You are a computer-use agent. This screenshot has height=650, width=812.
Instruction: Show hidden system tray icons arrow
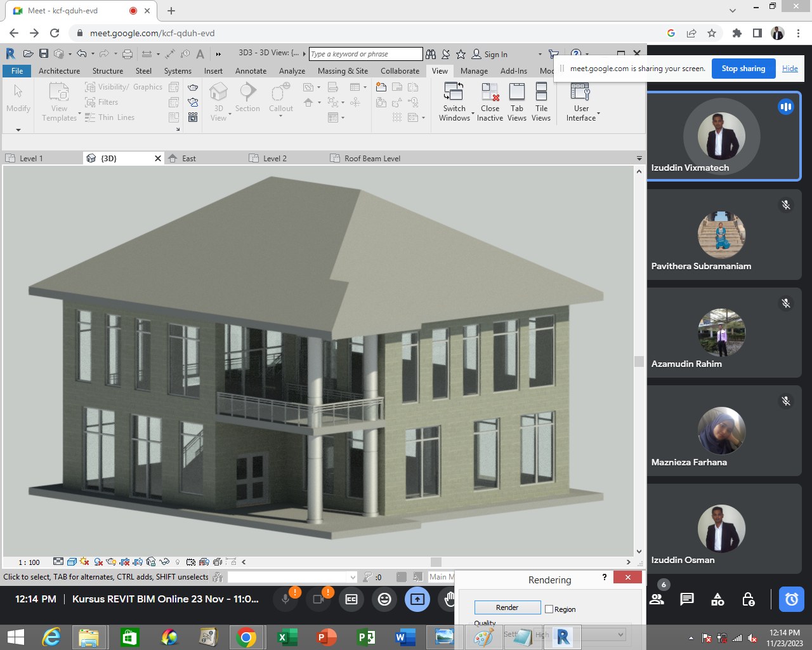pos(691,638)
